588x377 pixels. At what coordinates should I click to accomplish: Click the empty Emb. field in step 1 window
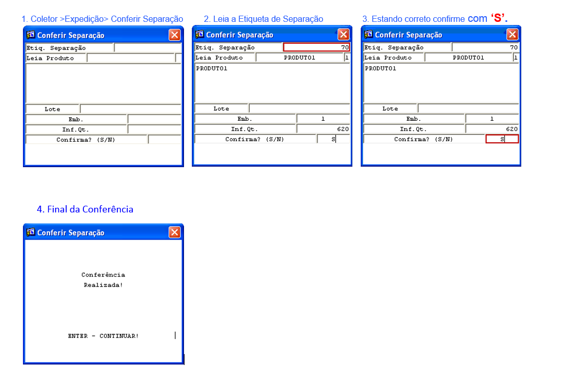click(154, 119)
